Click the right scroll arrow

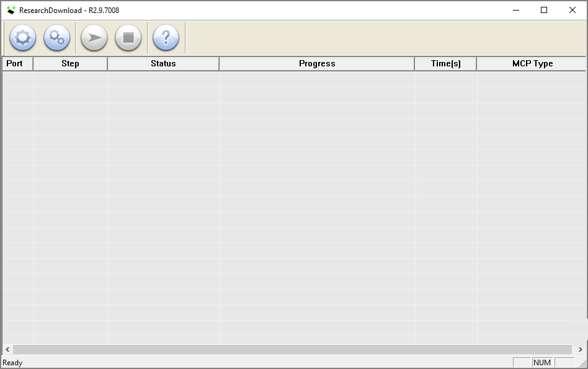(581, 349)
